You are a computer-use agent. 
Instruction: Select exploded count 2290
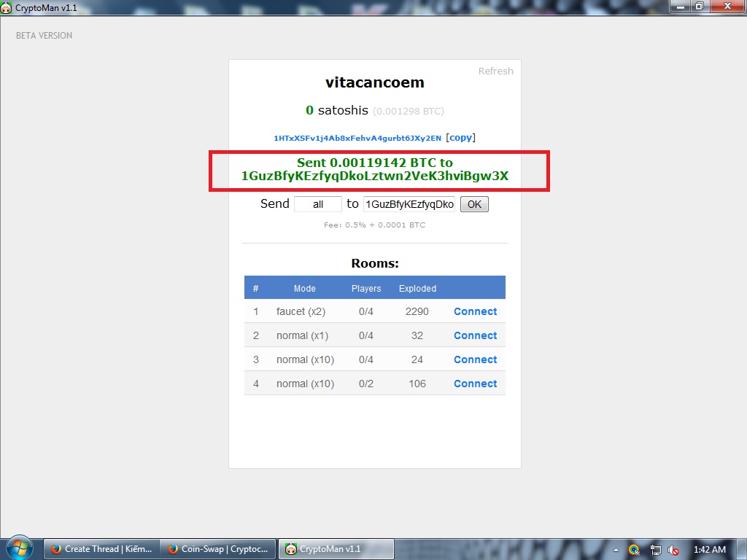(417, 311)
